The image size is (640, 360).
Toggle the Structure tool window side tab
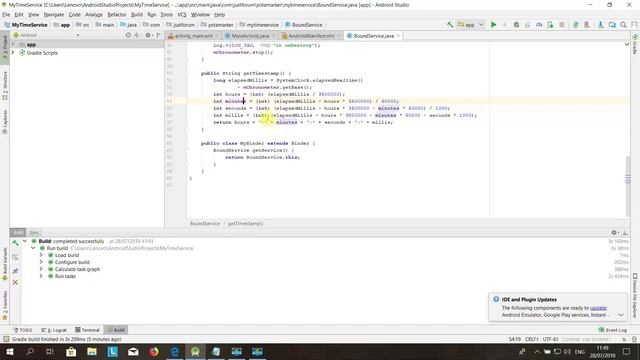[5, 85]
